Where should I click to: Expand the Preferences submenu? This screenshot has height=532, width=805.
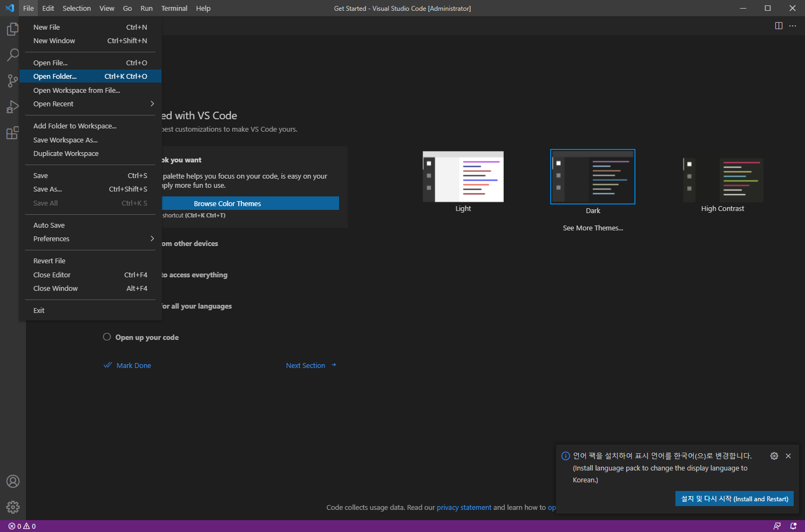(x=90, y=238)
